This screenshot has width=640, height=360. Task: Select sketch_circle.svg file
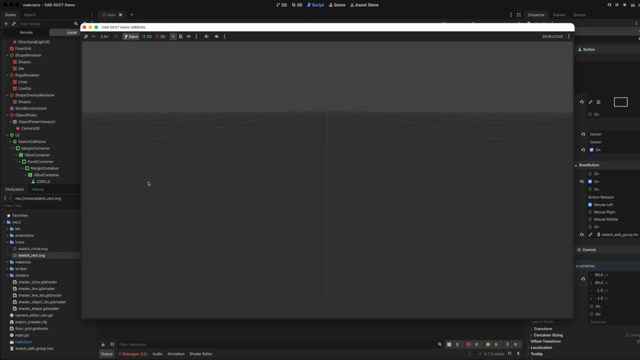(x=33, y=249)
